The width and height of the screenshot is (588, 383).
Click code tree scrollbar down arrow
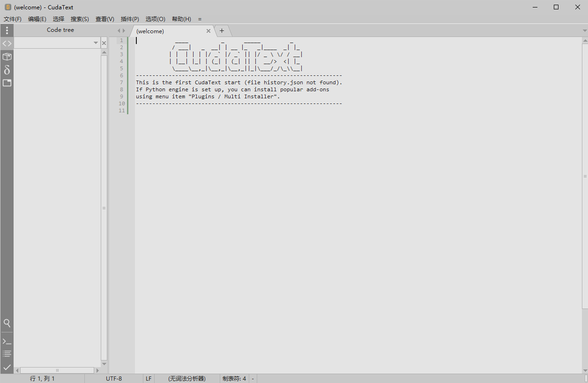(x=104, y=364)
